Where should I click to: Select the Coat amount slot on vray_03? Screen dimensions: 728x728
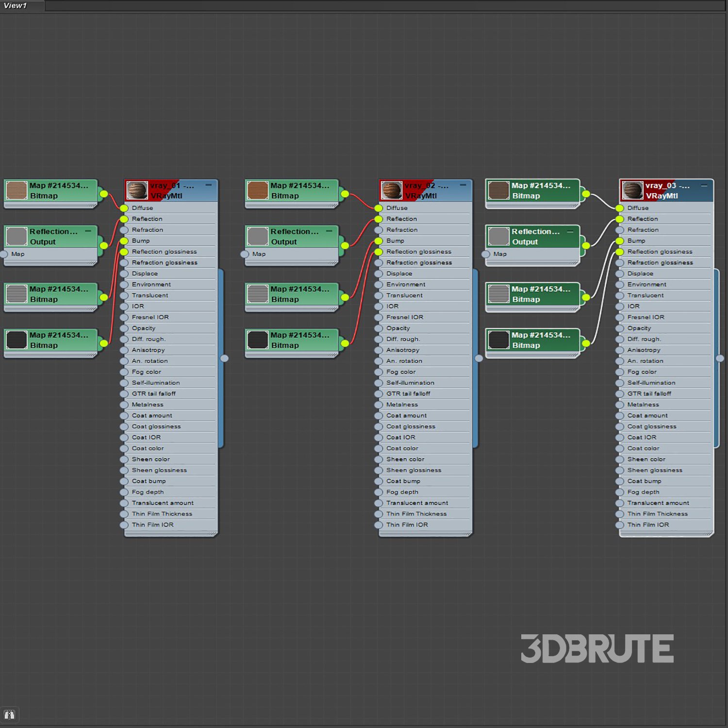pos(647,416)
